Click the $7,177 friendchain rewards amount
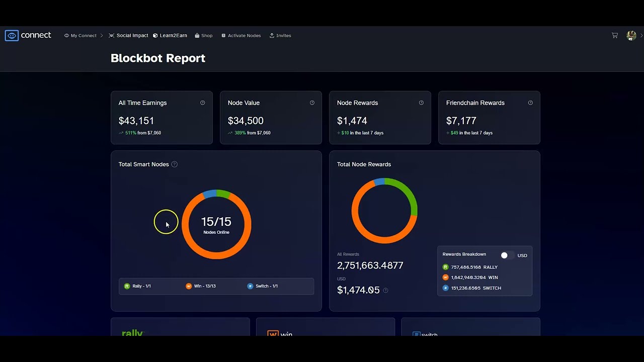Screen dimensions: 644x362 click(461, 121)
